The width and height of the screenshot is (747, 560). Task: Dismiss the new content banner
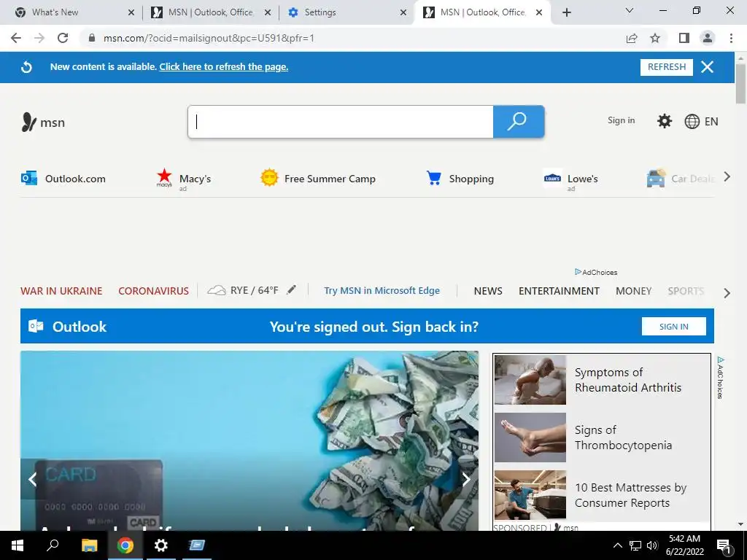(707, 67)
